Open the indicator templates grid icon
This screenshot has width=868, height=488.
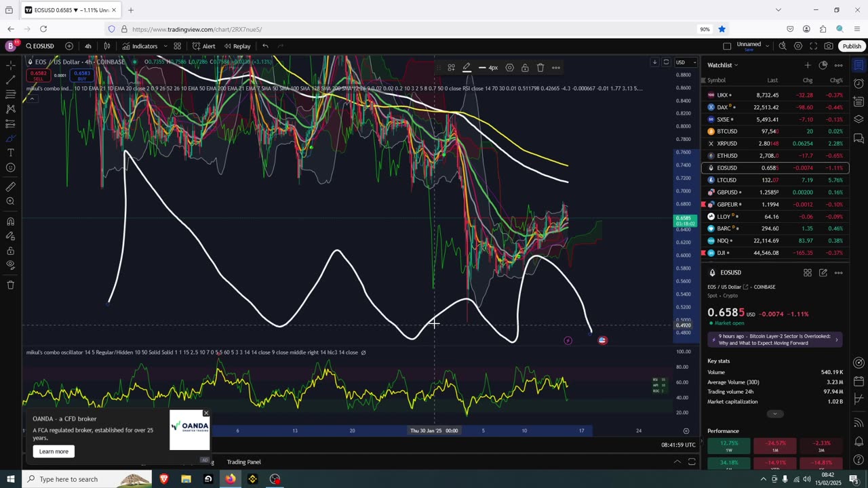point(177,46)
